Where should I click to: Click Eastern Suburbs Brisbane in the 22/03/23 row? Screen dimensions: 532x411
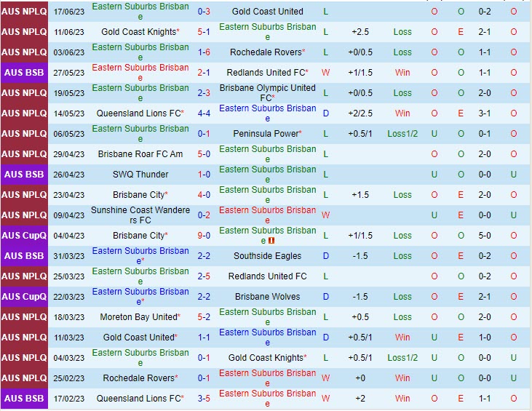coord(140,296)
